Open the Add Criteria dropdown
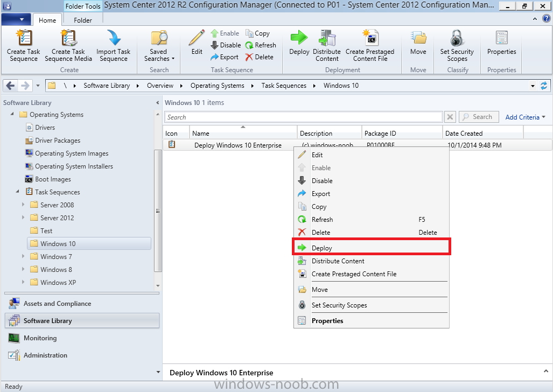 point(525,117)
